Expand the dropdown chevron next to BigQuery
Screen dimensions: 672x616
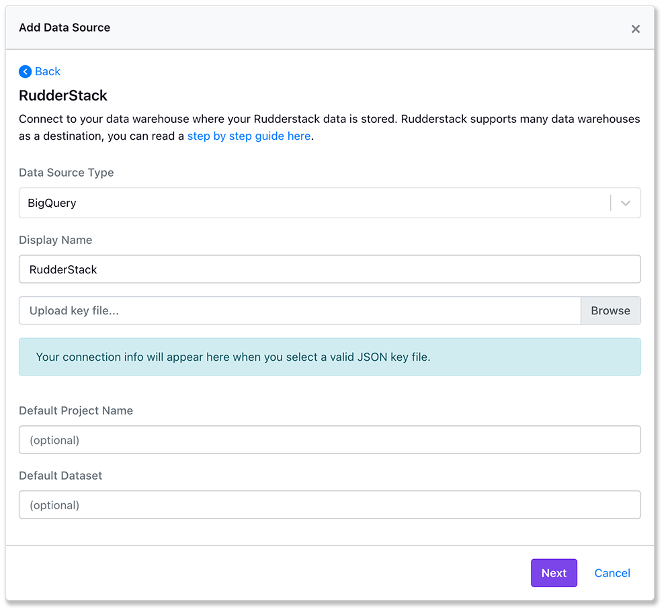626,203
